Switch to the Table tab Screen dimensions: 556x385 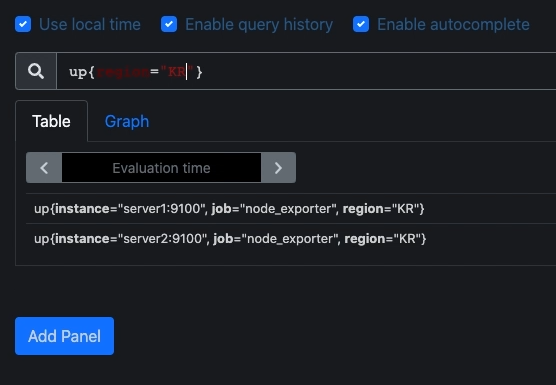tap(51, 121)
